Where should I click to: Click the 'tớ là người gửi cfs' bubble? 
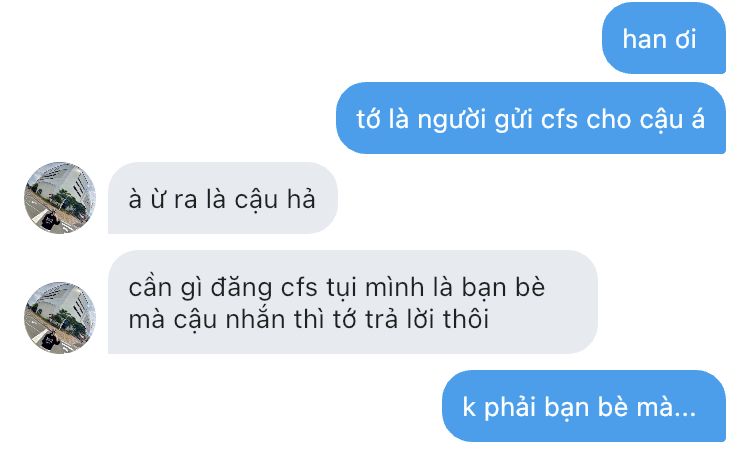(x=531, y=118)
